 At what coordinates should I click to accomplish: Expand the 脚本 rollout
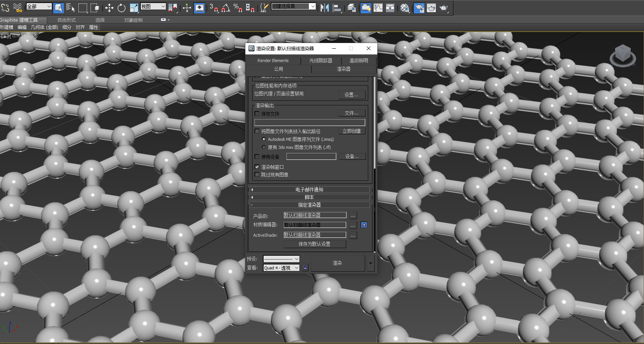[309, 197]
